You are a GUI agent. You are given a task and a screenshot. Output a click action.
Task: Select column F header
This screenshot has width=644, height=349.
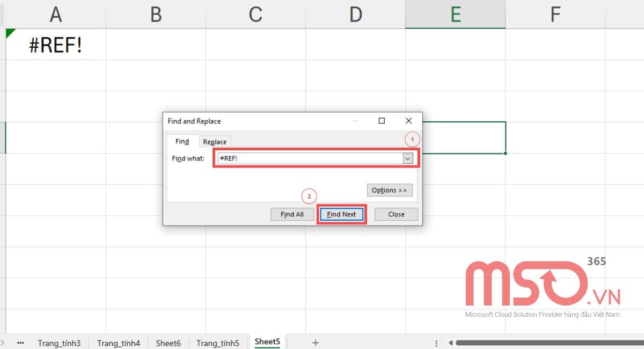tap(555, 14)
